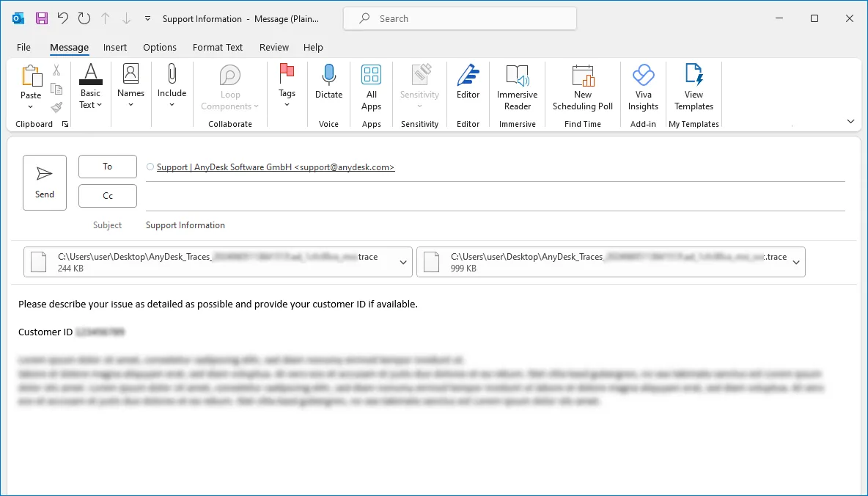Select the Format Painter brush icon
868x496 pixels.
[x=56, y=107]
